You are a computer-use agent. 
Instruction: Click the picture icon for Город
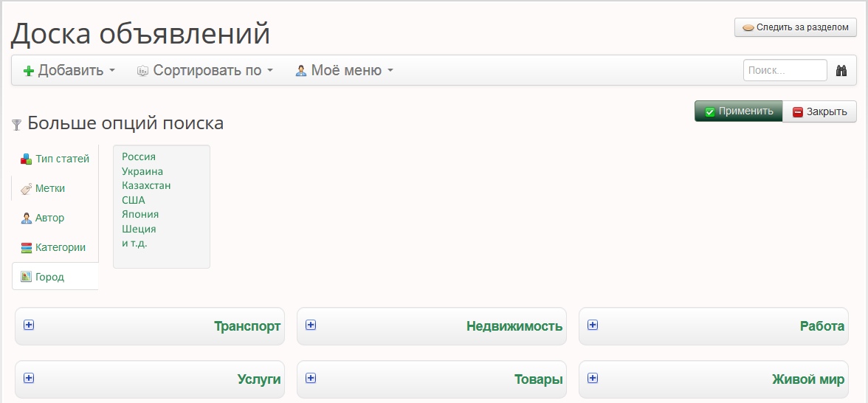tap(26, 276)
